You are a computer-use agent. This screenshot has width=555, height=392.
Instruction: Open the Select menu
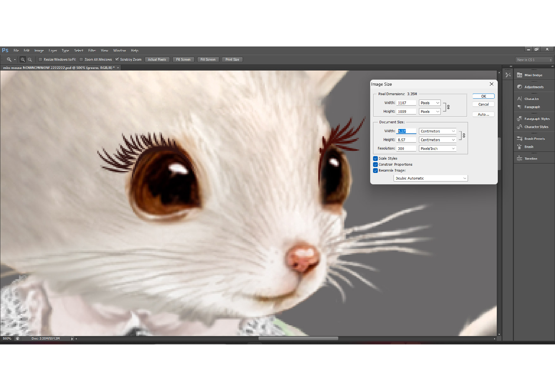point(79,51)
